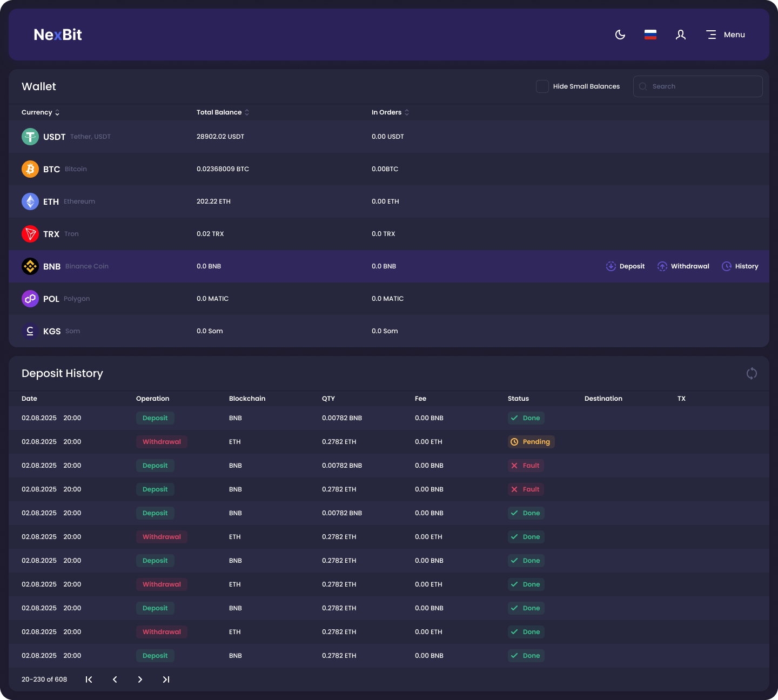This screenshot has width=778, height=700.
Task: Click the Bitcoin coin icon
Action: [x=30, y=169]
